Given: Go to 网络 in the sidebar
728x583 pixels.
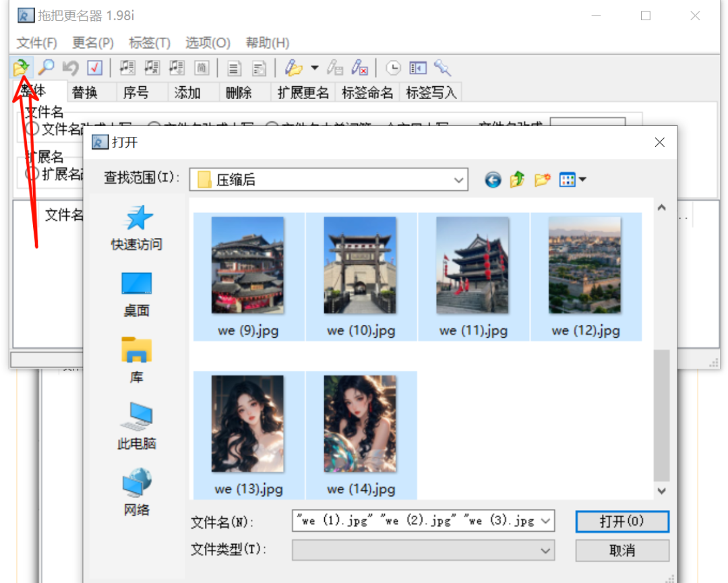Looking at the screenshot, I should click(x=136, y=493).
